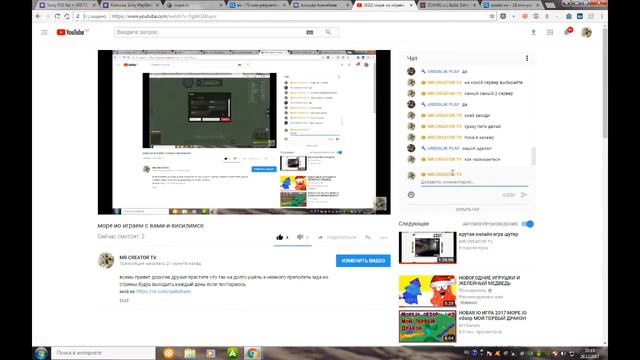Image resolution: width=640 pixels, height=360 pixels.
Task: Open the account avatar menu in YouTube header
Action: (587, 32)
